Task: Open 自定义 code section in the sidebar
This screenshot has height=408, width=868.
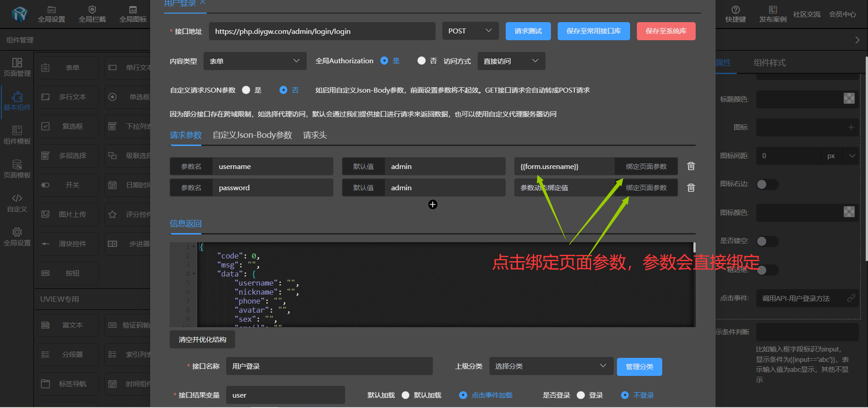Action: (17, 203)
